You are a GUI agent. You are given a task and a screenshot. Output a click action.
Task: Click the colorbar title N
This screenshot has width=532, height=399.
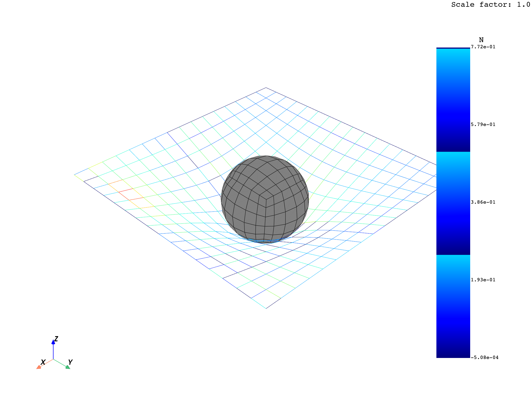tap(481, 40)
